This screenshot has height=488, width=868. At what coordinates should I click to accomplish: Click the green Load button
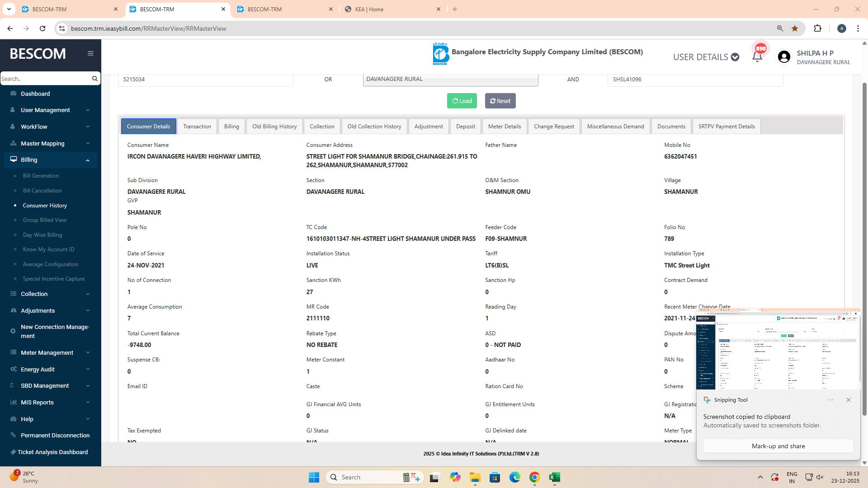(462, 101)
